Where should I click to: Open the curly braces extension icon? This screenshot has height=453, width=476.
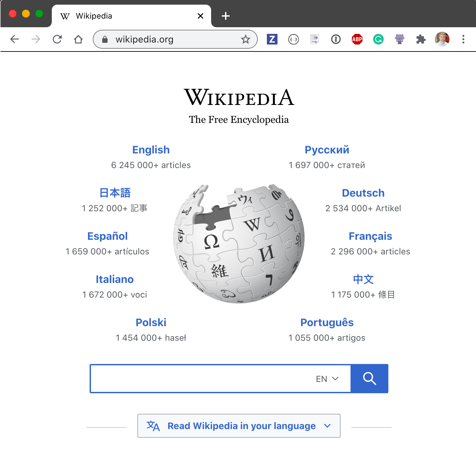[x=293, y=39]
